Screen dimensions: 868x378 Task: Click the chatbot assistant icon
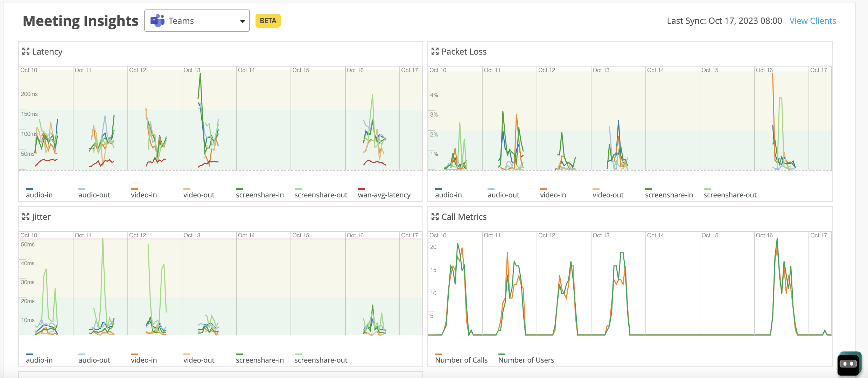[849, 364]
